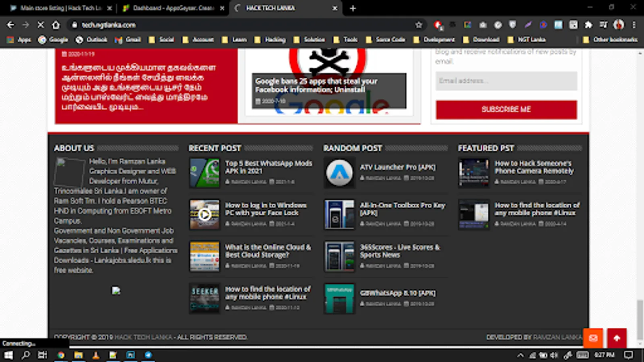The image size is (644, 362).
Task: Open the Windows Start menu
Action: (x=8, y=355)
